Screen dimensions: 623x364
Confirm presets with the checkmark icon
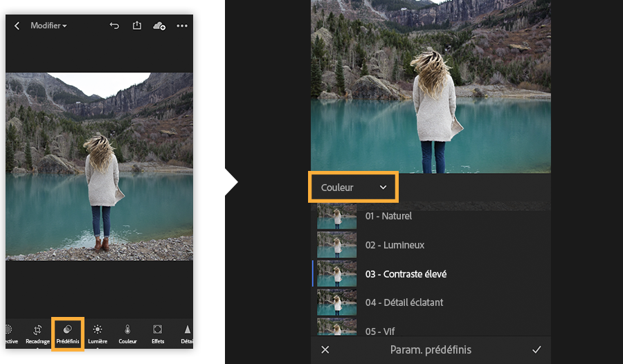point(536,349)
